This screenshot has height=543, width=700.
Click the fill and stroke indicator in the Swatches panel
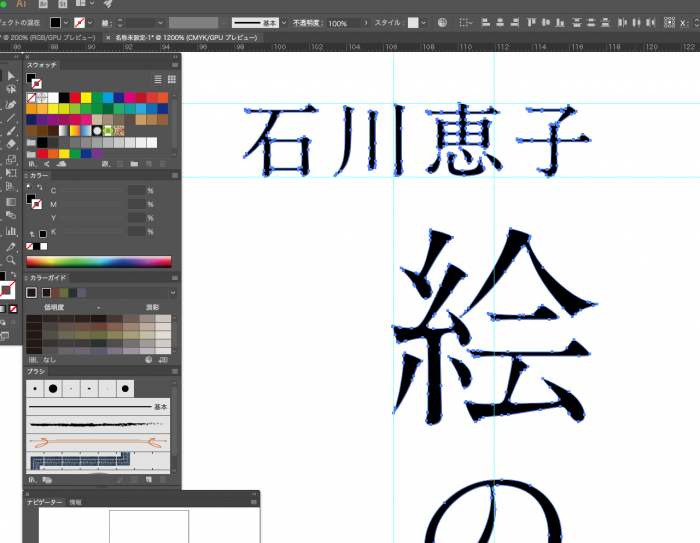coord(34,81)
